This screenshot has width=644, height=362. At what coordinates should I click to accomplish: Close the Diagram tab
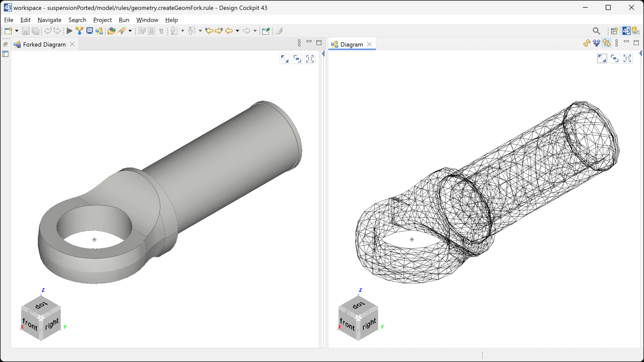369,44
